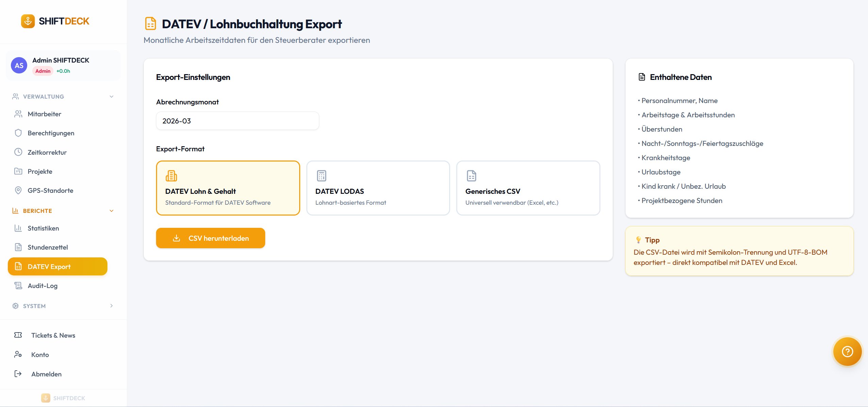This screenshot has width=868, height=407.
Task: Click the Abmelden logout icon
Action: tap(18, 374)
